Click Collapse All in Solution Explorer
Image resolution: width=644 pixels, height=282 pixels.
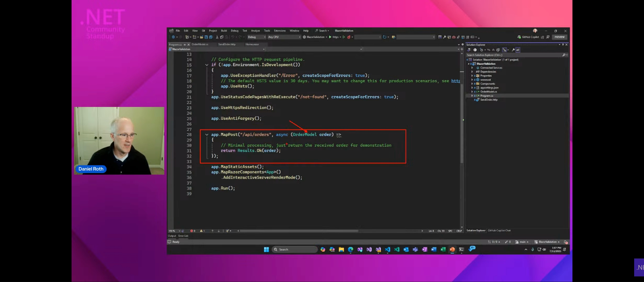(x=493, y=50)
